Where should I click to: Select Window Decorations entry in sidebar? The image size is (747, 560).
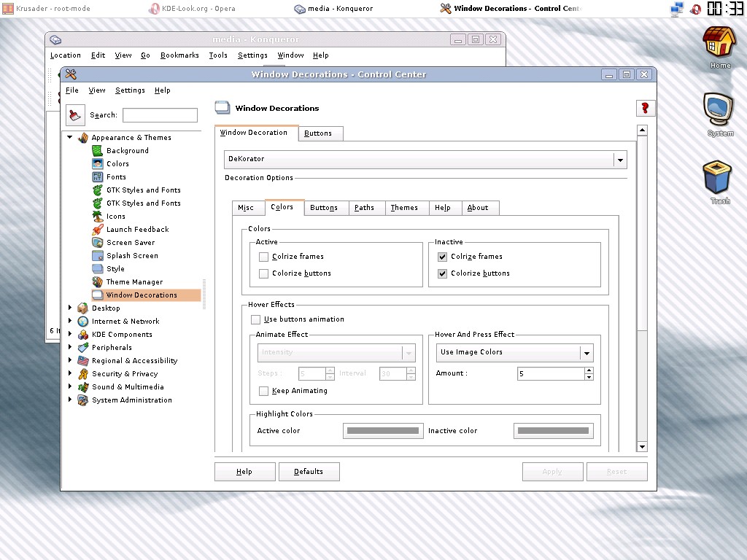pos(146,295)
